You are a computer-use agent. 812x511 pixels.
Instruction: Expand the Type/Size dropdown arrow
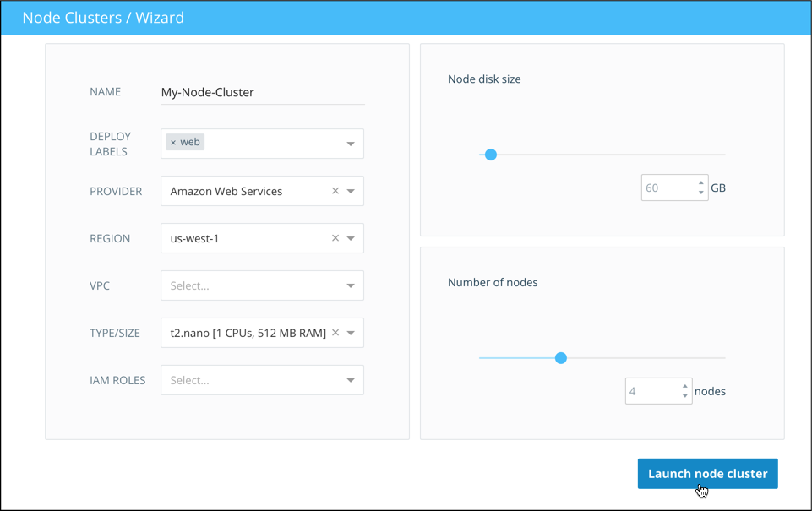pos(351,334)
